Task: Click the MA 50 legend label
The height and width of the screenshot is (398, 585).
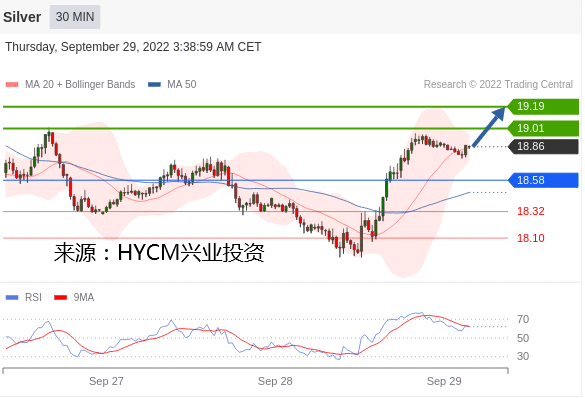Action: click(182, 84)
